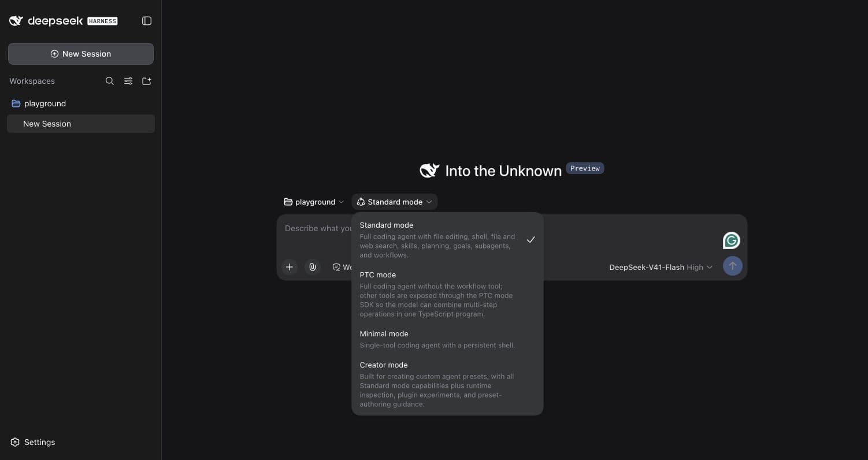Viewport: 868px width, 460px height.
Task: Choose Minimal mode from the menu
Action: tap(447, 339)
